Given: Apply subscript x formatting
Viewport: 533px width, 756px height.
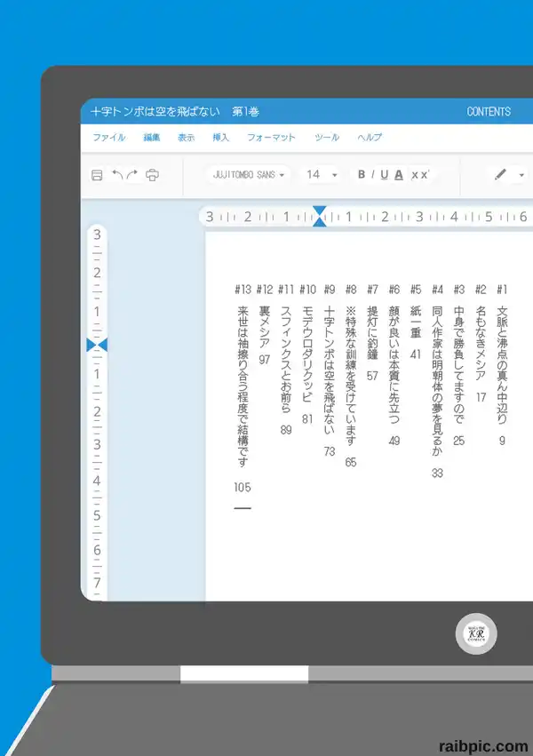Looking at the screenshot, I should (x=415, y=176).
